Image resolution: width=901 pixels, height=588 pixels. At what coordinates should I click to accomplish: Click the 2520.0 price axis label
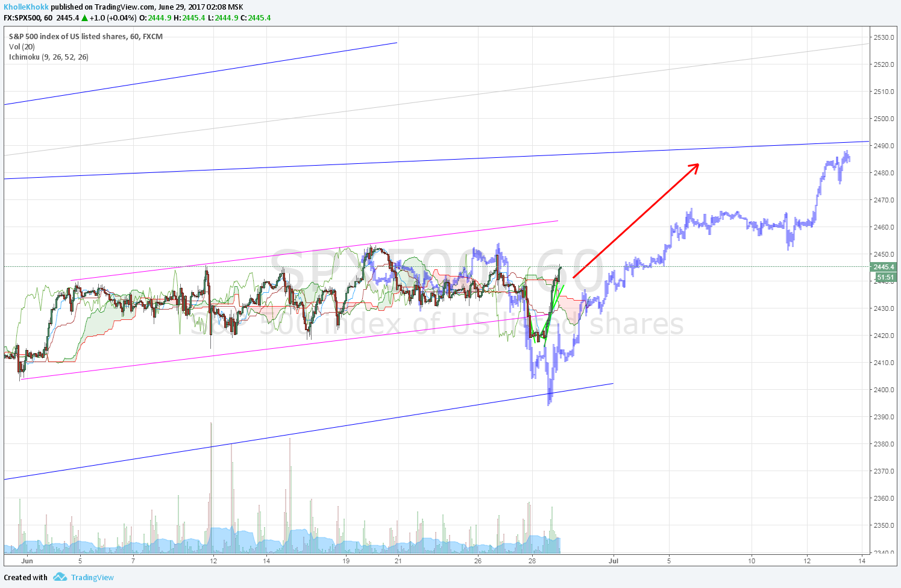click(x=884, y=64)
